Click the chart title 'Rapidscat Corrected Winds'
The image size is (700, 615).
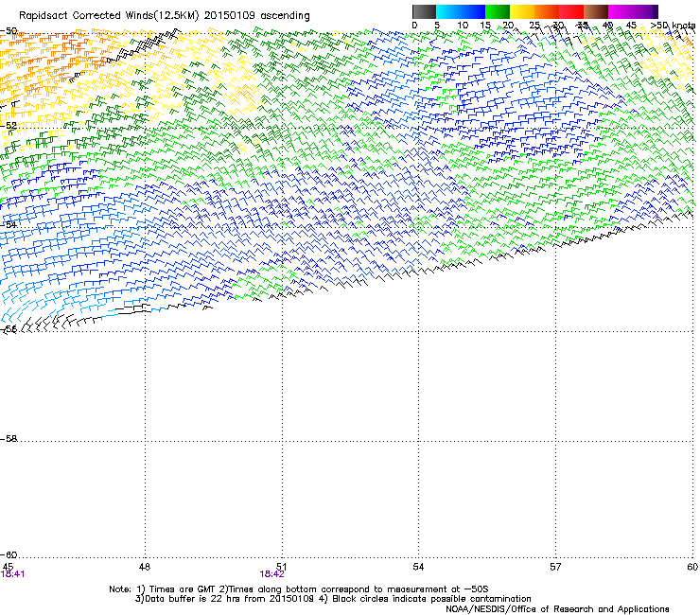click(86, 16)
